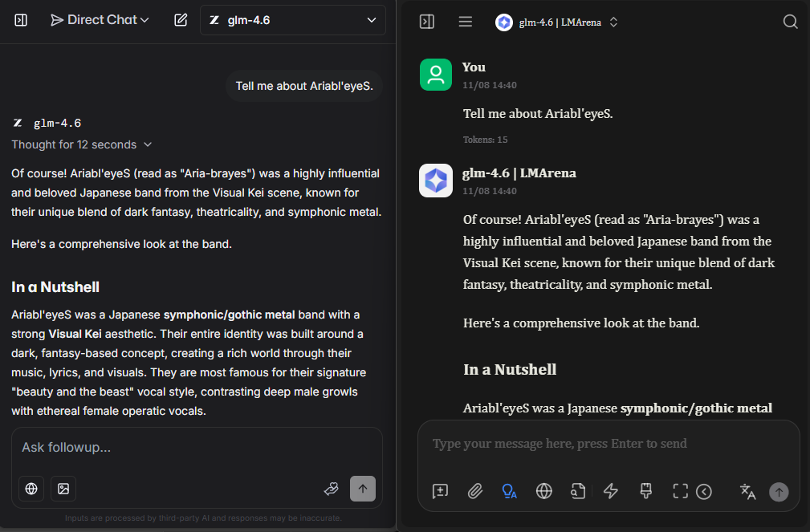
Task: Open the Direct Chat mode dropdown
Action: [100, 20]
